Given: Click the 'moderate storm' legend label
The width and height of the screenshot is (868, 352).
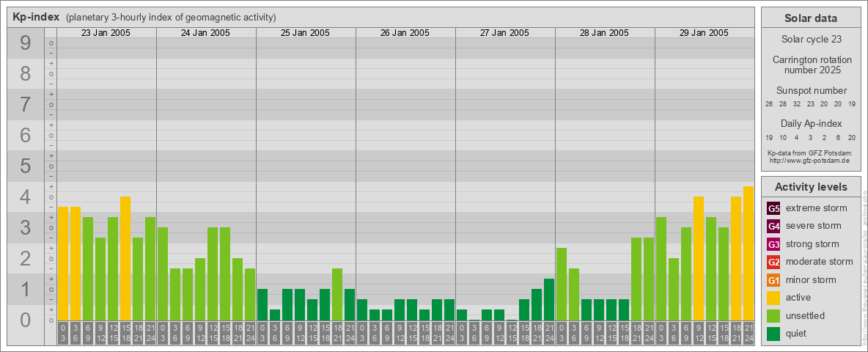Looking at the screenshot, I should [820, 262].
